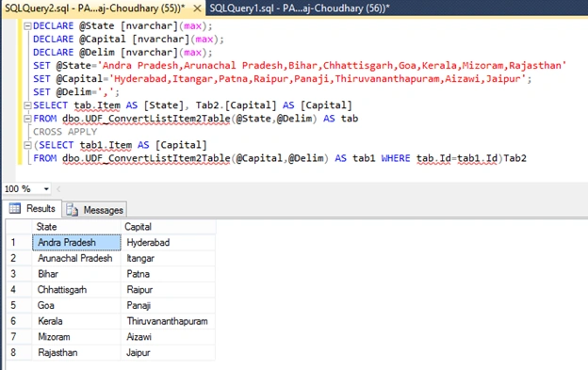Open the 100 % zoom dropdown

(46, 188)
